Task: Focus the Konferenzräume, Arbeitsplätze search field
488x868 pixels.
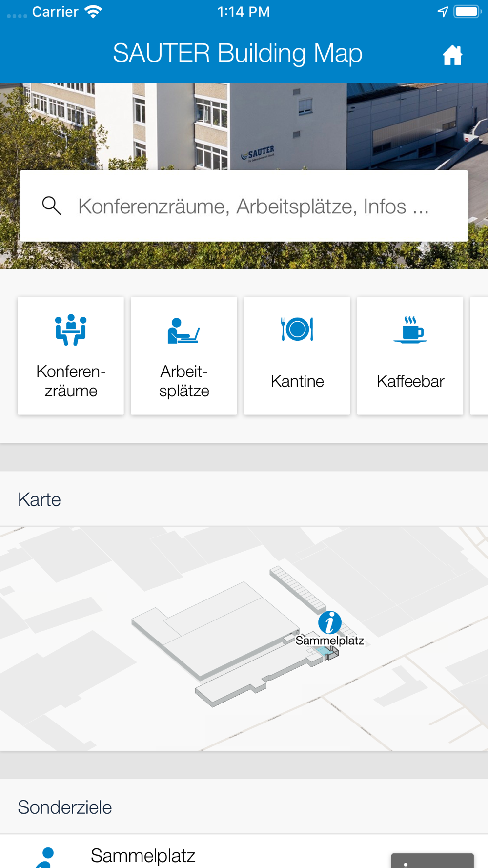Action: tap(244, 206)
